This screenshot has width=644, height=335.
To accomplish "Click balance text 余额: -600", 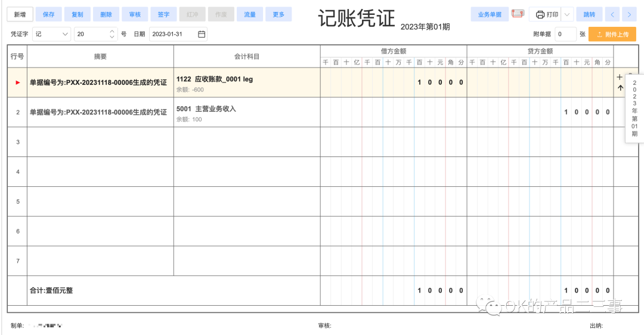I will (190, 90).
